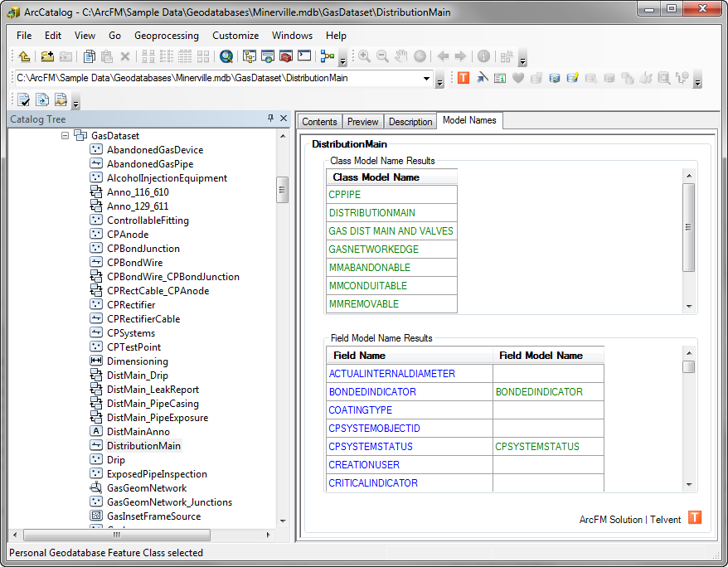
Task: Select AbandonedGasPipe feature class
Action: tap(150, 164)
